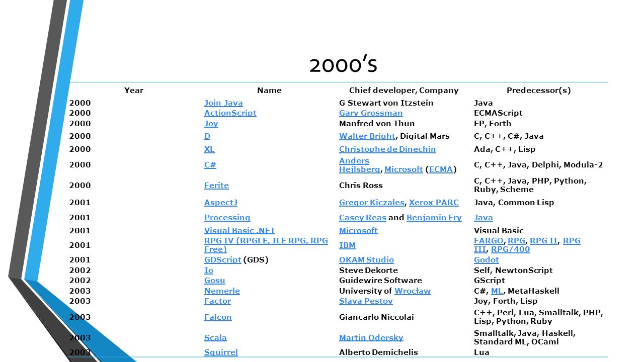
Task: Open the Xerox PARC link
Action: coord(434,203)
